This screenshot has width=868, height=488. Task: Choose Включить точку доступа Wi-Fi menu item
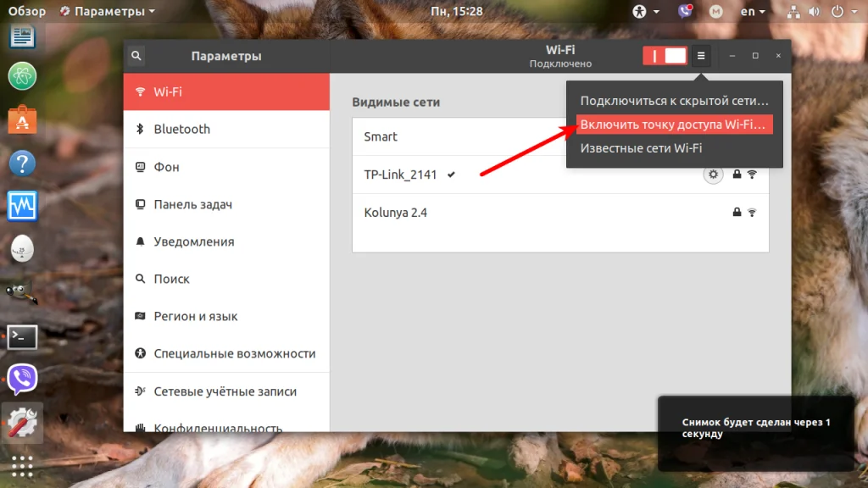tap(674, 125)
